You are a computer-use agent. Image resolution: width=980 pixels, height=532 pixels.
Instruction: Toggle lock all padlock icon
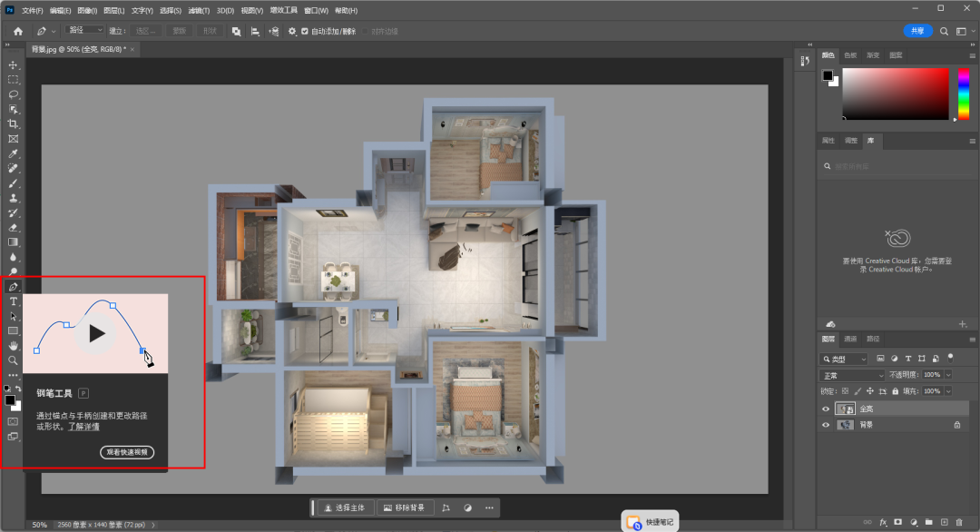(895, 391)
